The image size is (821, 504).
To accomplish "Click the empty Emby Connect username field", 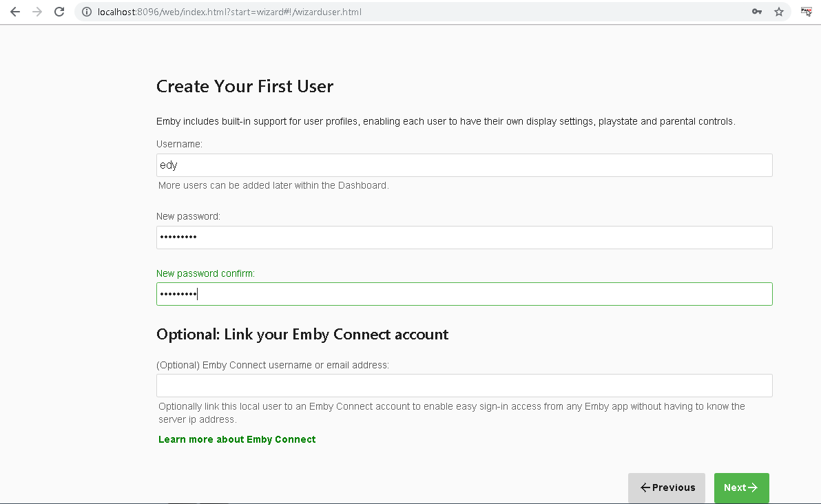I will tap(464, 386).
